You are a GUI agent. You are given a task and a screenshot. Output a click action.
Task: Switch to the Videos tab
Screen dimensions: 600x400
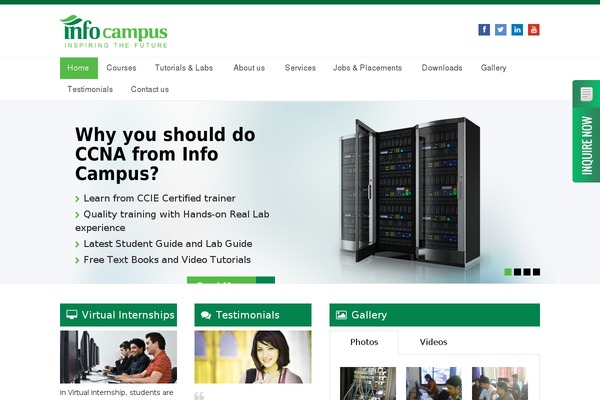click(x=433, y=342)
